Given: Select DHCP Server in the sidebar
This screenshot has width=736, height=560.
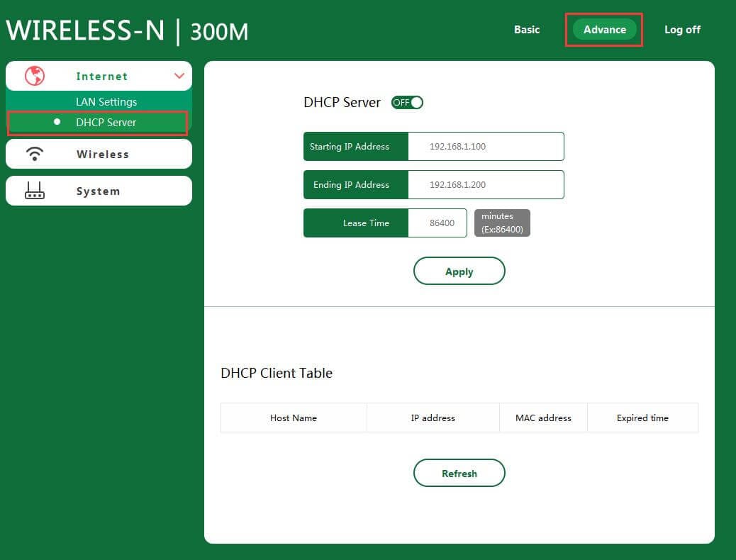Looking at the screenshot, I should [106, 122].
